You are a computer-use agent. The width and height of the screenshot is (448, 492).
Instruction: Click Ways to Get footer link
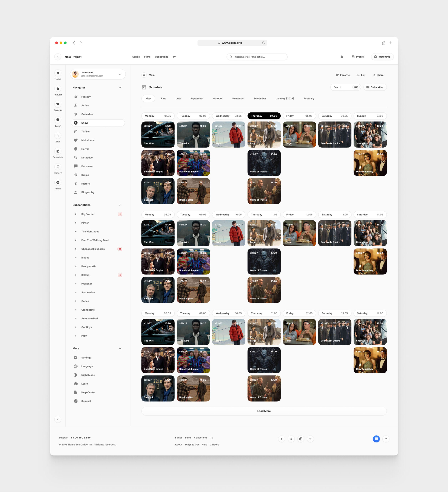pyautogui.click(x=192, y=444)
